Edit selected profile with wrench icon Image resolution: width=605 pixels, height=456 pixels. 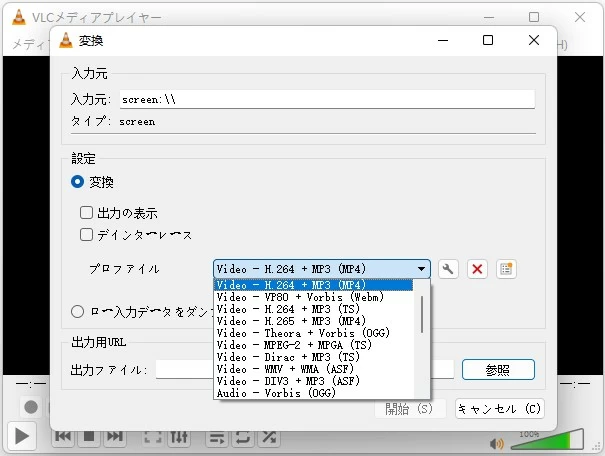(449, 269)
